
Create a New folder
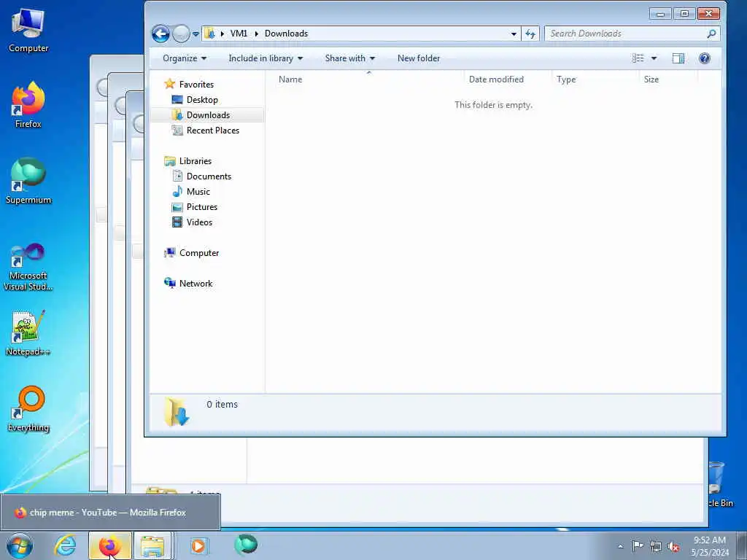coord(419,58)
